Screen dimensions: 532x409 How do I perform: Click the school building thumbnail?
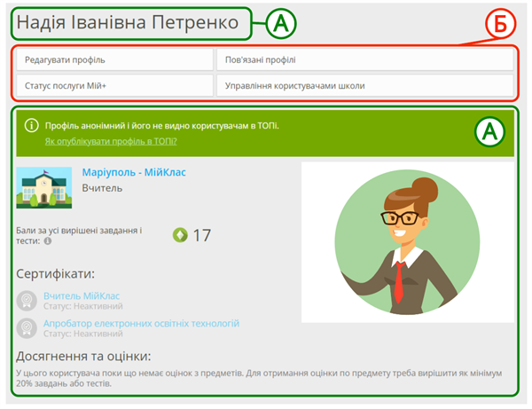click(x=44, y=188)
